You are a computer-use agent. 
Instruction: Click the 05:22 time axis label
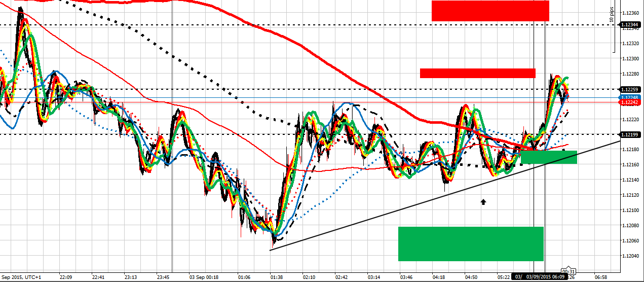[x=504, y=277]
